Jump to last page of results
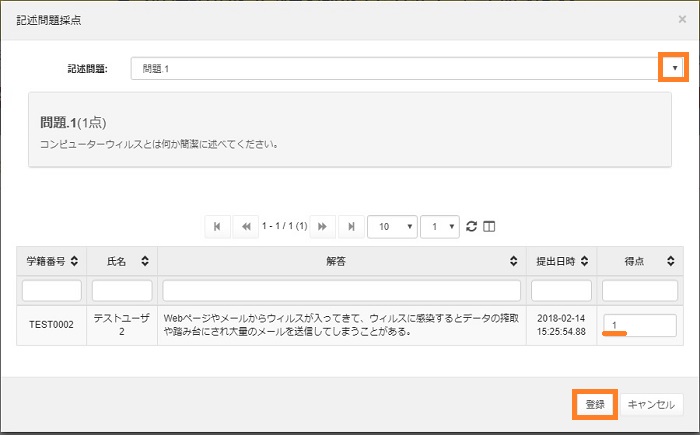This screenshot has width=700, height=435. [350, 227]
